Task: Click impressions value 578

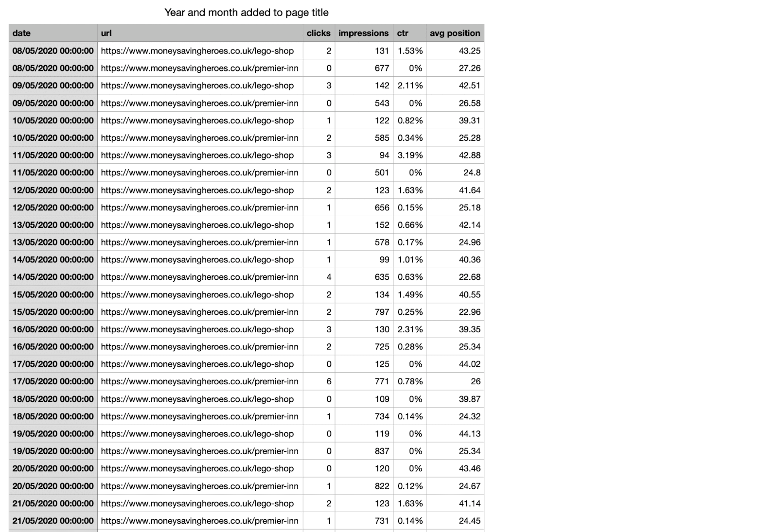Action: pyautogui.click(x=382, y=242)
